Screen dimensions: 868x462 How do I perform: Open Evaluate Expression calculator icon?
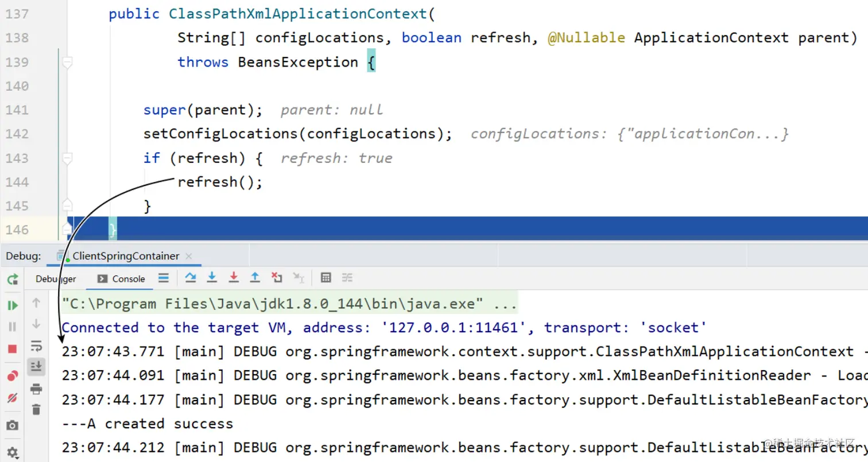[326, 278]
